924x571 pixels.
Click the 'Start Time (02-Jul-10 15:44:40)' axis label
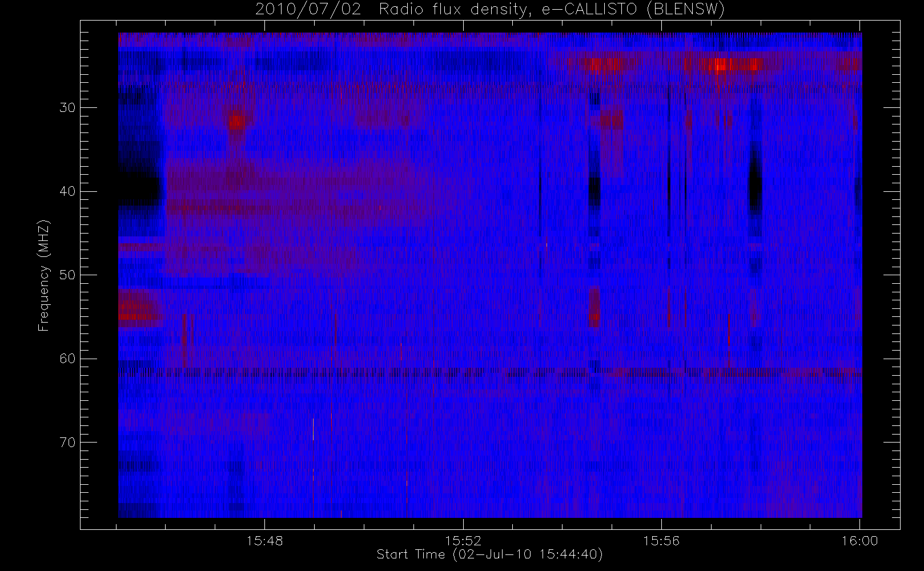pyautogui.click(x=490, y=554)
